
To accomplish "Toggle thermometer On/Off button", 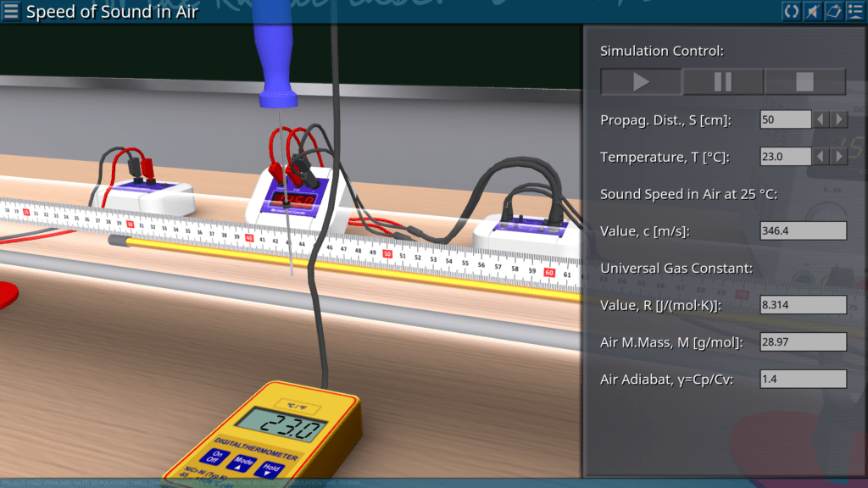I will click(x=193, y=457).
